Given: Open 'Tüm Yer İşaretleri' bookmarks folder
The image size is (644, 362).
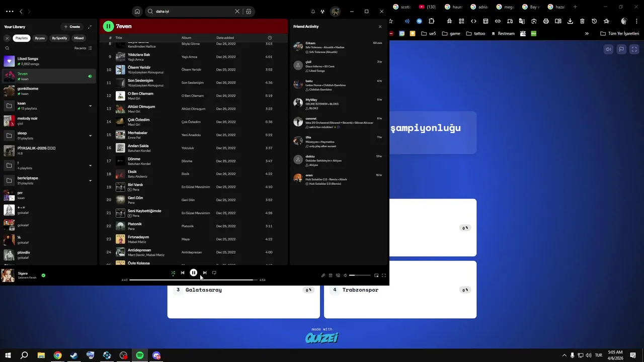Looking at the screenshot, I should pos(620,34).
